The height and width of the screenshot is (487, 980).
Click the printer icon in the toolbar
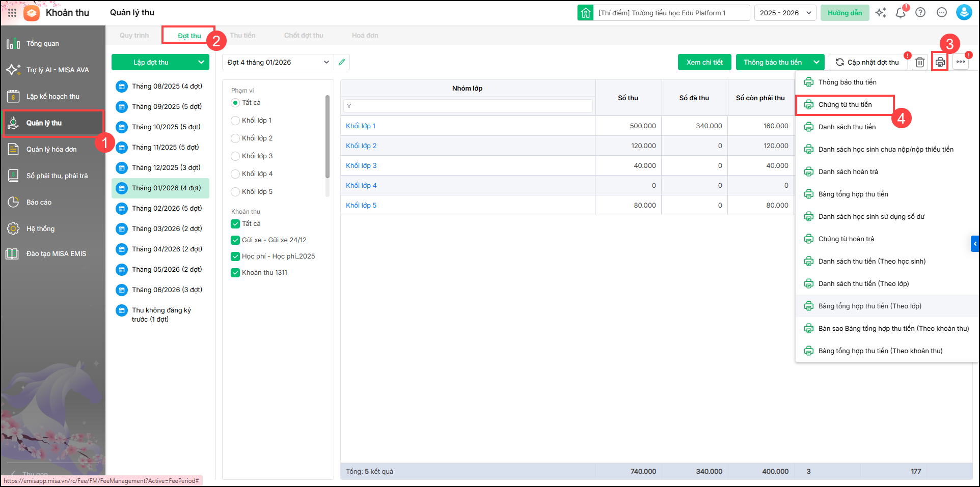point(940,62)
